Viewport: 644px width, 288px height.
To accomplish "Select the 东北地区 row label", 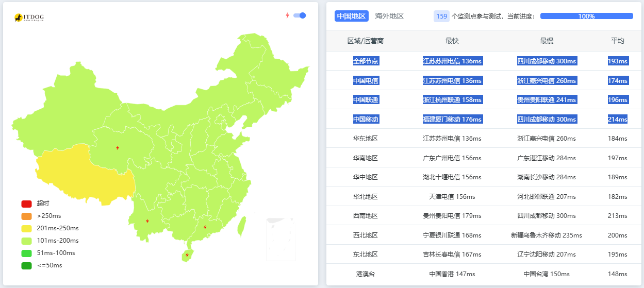I will click(366, 255).
